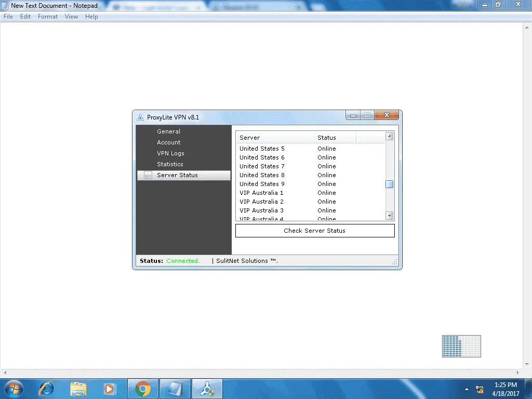Select the VIP Australia 1 row

pyautogui.click(x=311, y=193)
